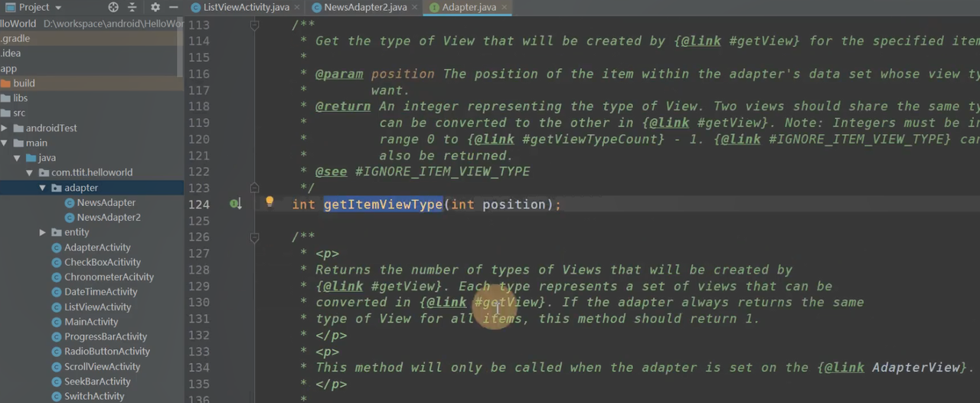This screenshot has height=403, width=980.
Task: Click the AdapterView link on line 134
Action: pos(916,368)
